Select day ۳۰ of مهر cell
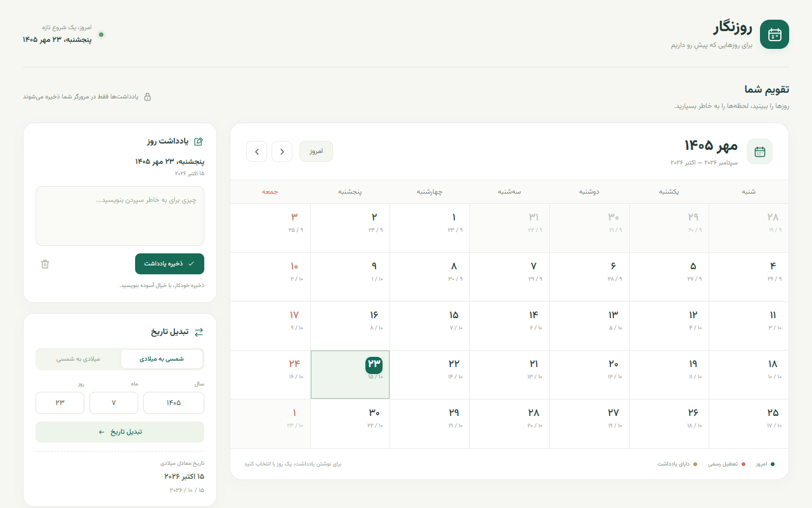This screenshot has width=812, height=508. (350, 424)
